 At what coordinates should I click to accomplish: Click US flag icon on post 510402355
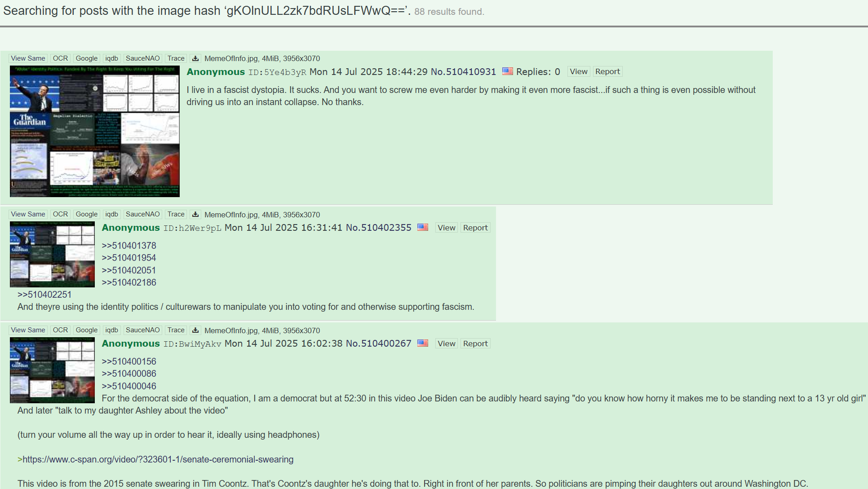coord(423,227)
